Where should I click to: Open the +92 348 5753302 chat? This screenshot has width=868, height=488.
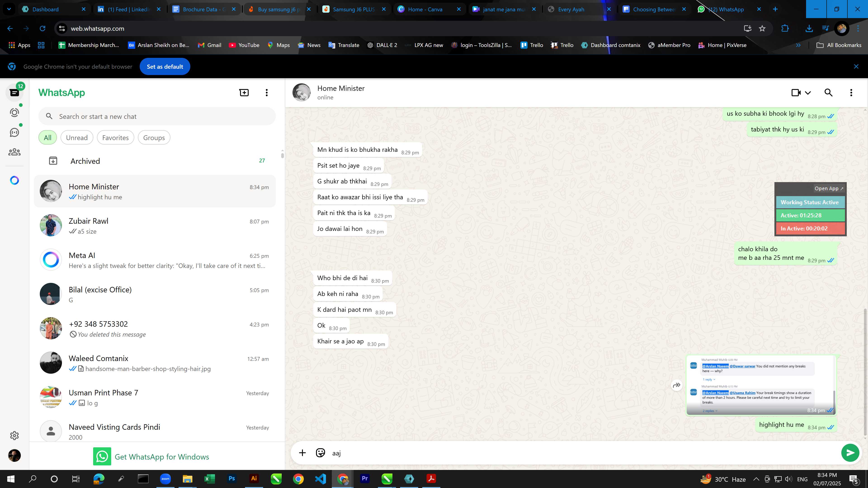coord(155,329)
